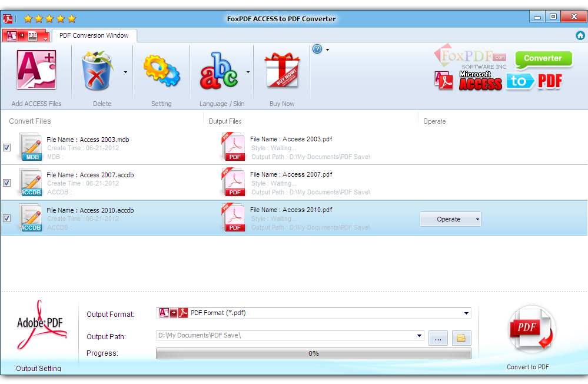Open the help question mark icon

(x=317, y=49)
